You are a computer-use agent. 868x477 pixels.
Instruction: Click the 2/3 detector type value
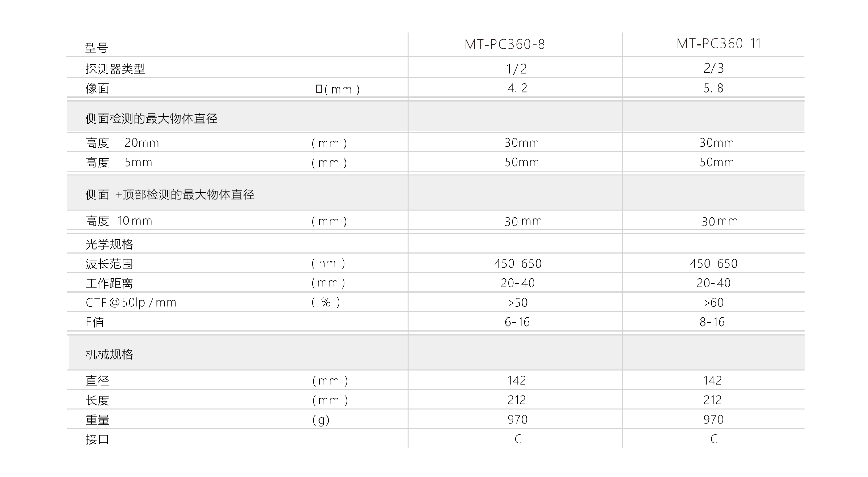713,68
